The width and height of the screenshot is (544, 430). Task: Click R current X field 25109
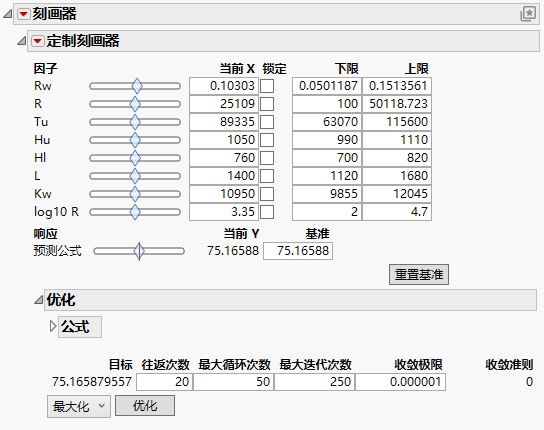point(224,104)
